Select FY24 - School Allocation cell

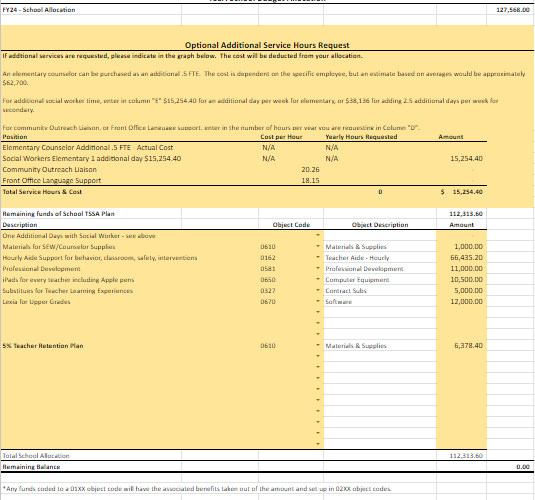pyautogui.click(x=39, y=10)
